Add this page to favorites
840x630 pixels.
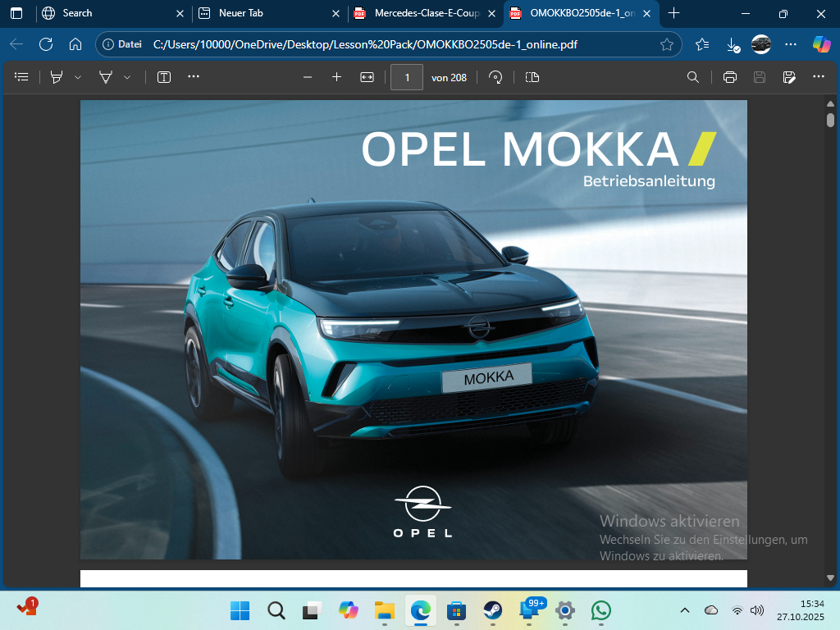coord(667,44)
